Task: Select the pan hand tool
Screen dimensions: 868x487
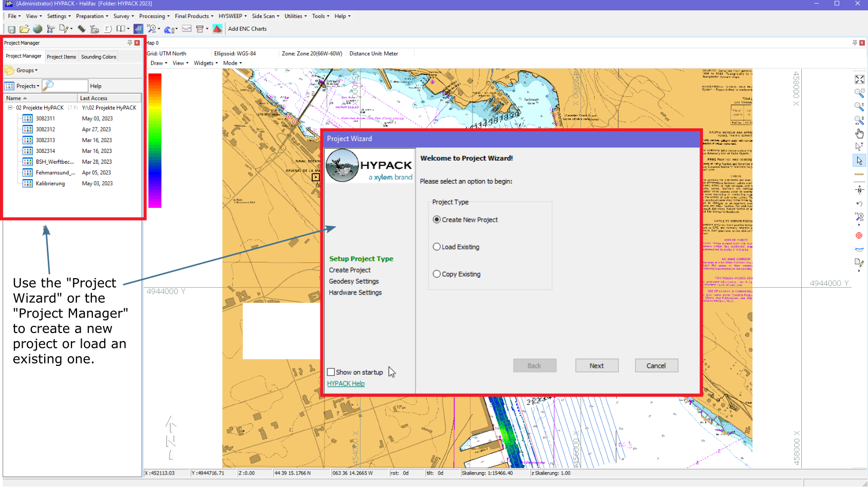Action: (859, 133)
